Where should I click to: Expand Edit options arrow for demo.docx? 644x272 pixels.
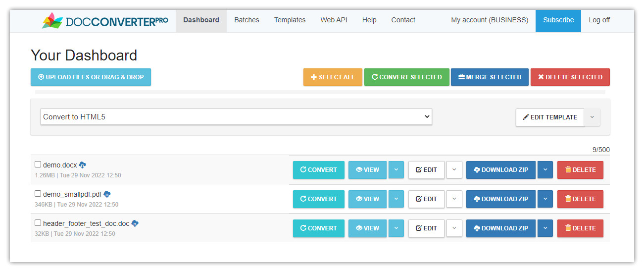[454, 170]
